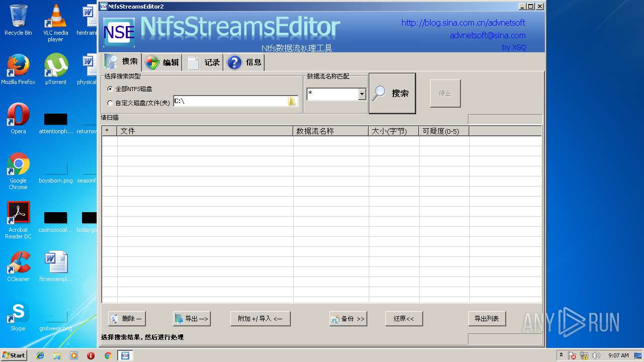Open Internet Explorer in the taskbar
Viewport: 644px width, 362px height.
pos(40,355)
